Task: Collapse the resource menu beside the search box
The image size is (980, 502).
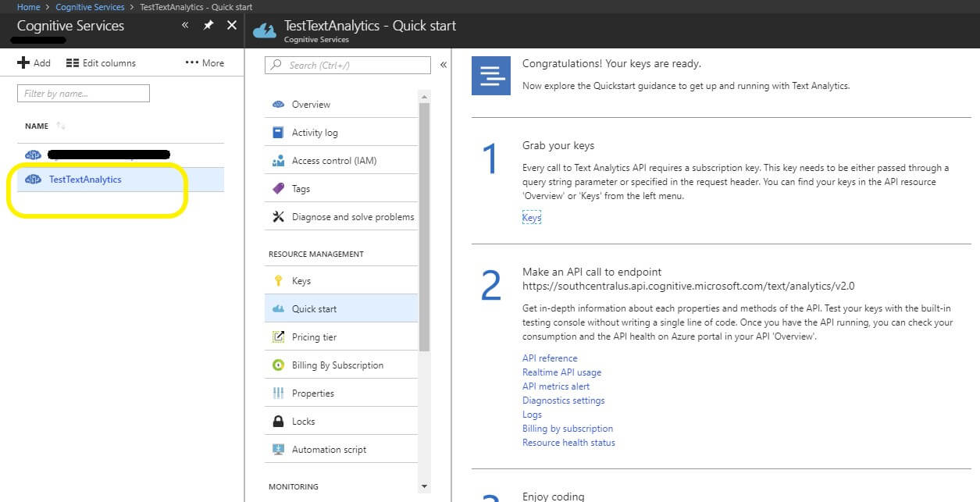Action: point(443,65)
